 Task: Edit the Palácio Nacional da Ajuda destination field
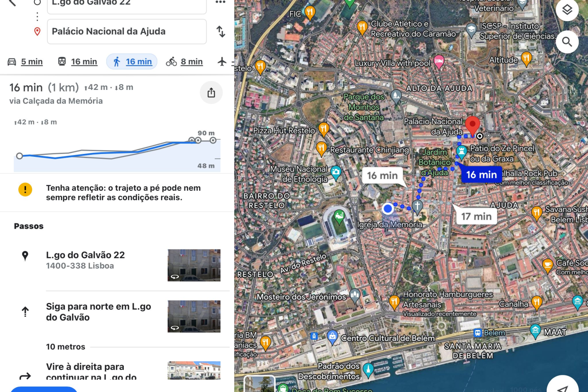pos(127,31)
